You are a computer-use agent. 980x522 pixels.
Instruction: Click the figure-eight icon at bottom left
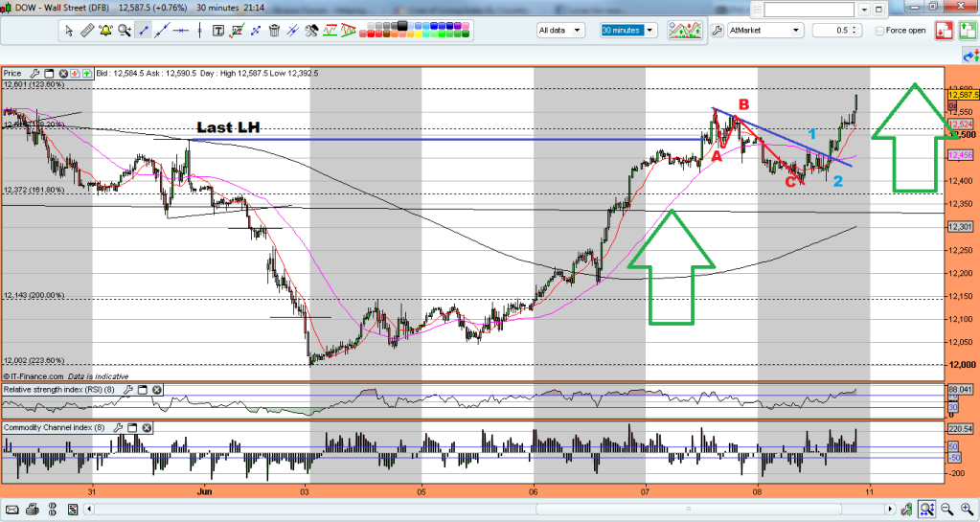[53, 510]
